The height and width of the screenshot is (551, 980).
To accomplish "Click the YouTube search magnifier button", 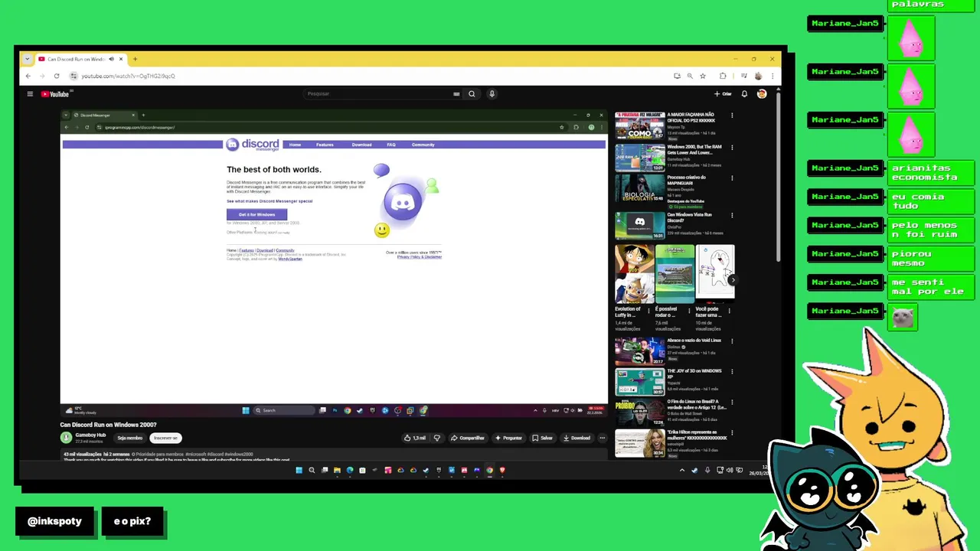I will pos(472,94).
